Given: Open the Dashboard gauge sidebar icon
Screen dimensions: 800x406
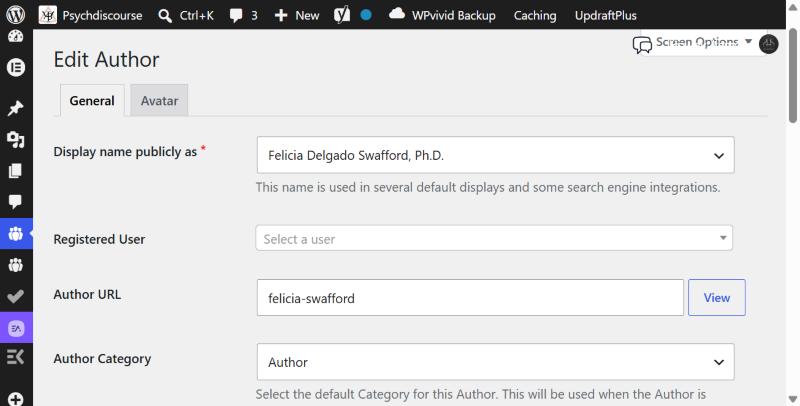Looking at the screenshot, I should pyautogui.click(x=15, y=37).
